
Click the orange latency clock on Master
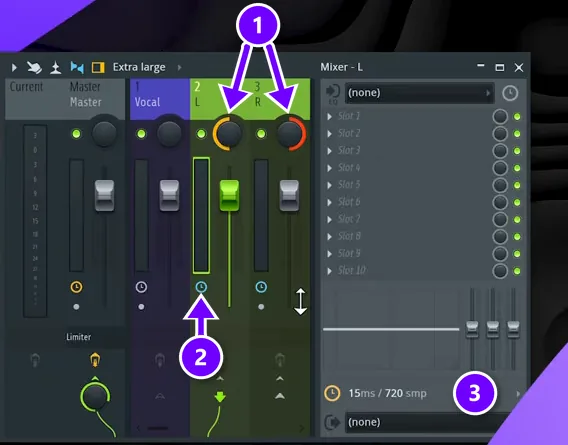point(76,287)
